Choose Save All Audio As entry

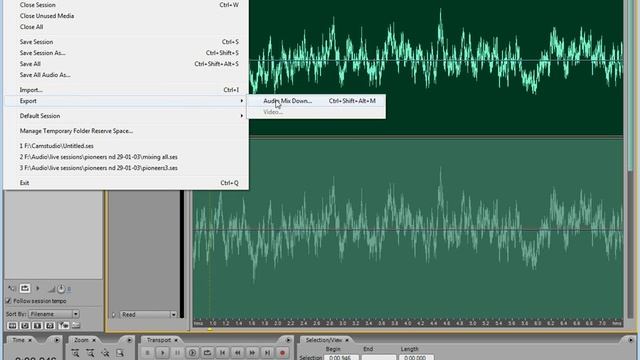point(126,75)
